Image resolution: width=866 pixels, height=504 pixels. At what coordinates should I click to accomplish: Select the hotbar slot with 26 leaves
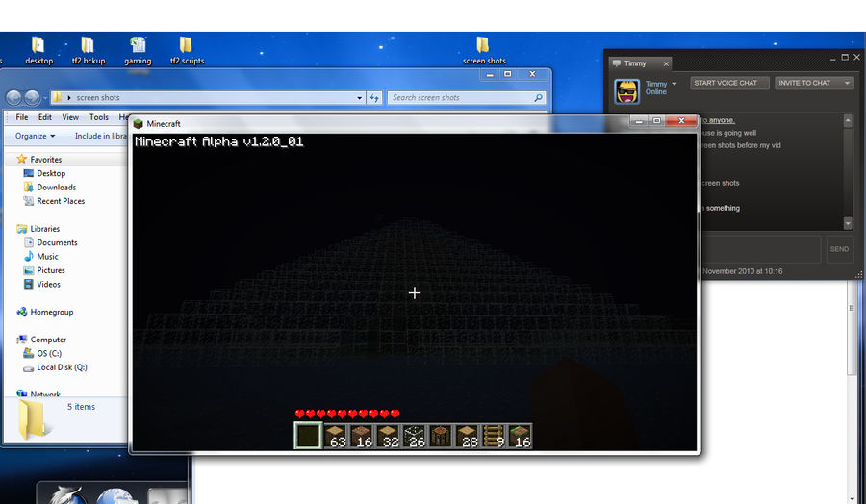click(414, 436)
